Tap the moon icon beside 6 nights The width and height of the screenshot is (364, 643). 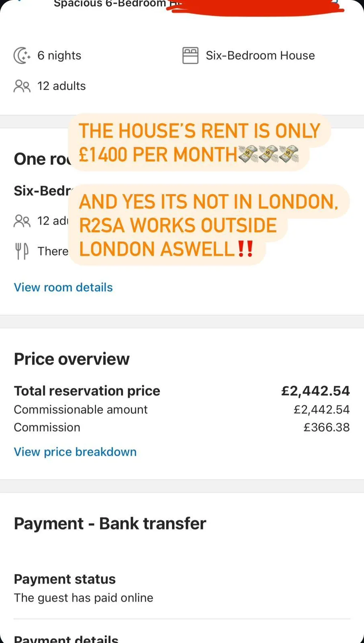coord(22,55)
